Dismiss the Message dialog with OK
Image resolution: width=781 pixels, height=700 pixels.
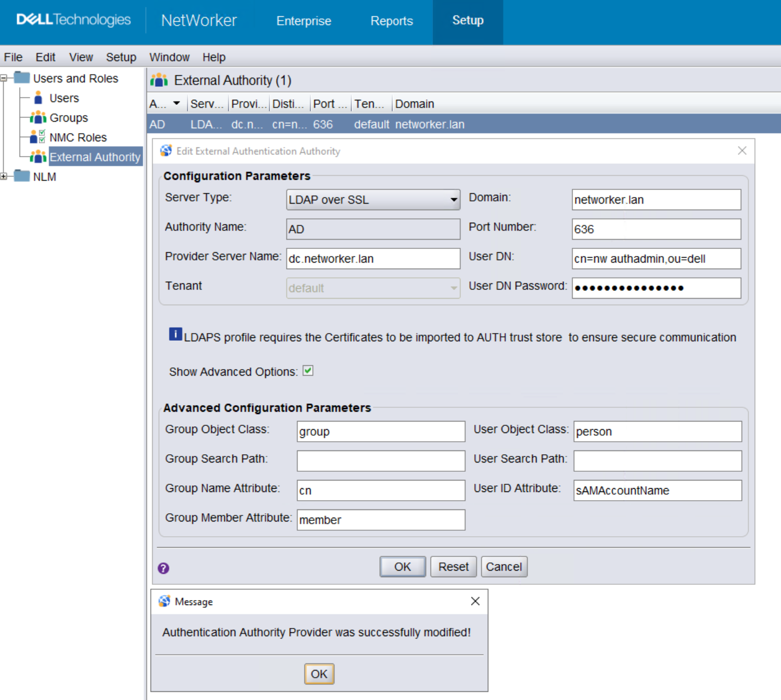point(319,674)
